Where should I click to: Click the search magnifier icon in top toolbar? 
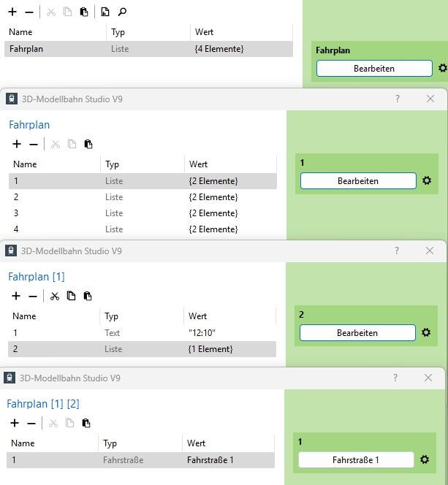point(122,12)
